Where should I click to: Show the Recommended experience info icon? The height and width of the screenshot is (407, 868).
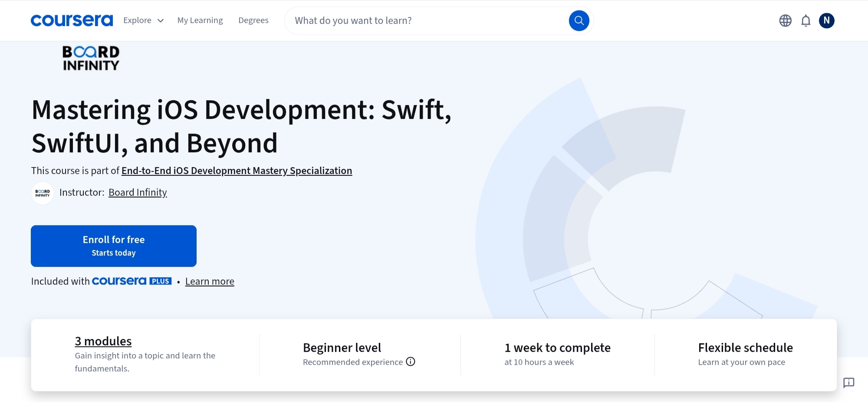tap(411, 361)
